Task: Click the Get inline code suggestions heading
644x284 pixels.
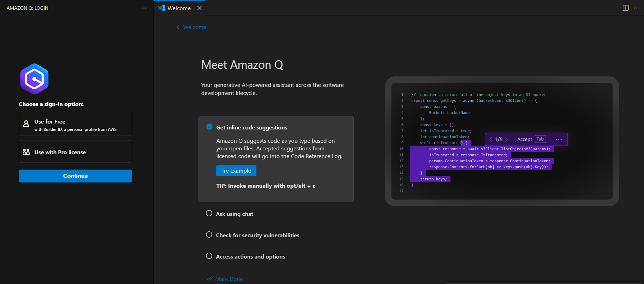Action: (x=252, y=127)
